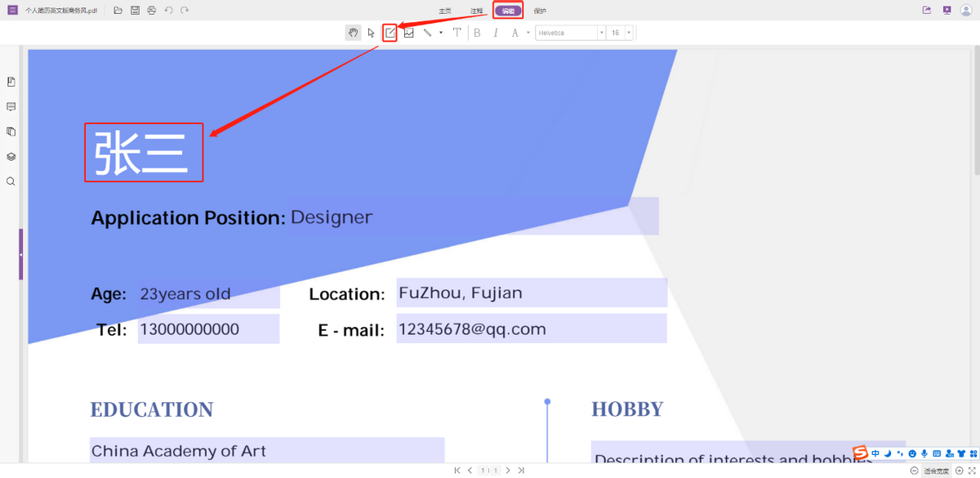Click the 12345678@qq.com email field

click(532, 329)
